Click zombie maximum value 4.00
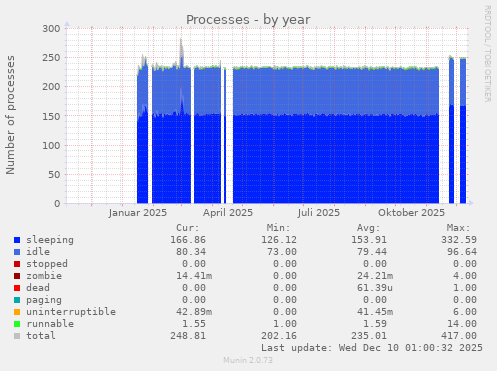Screen dimensions: 497x371 (465, 276)
